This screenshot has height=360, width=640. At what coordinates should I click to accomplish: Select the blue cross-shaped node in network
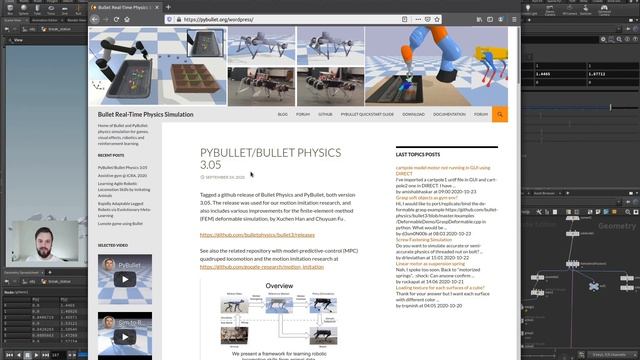594,286
